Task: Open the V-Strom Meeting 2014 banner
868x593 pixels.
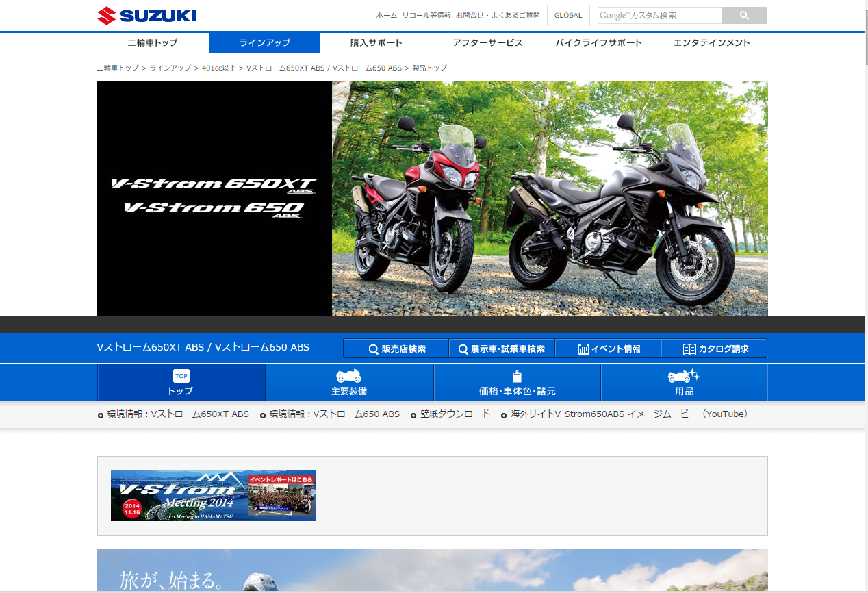Action: click(x=214, y=495)
